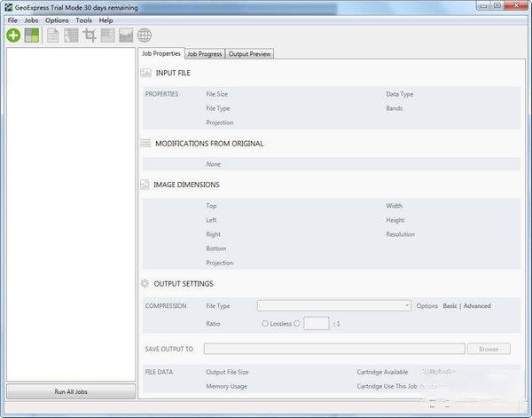
Task: Open the Jobs menu
Action: (31, 20)
